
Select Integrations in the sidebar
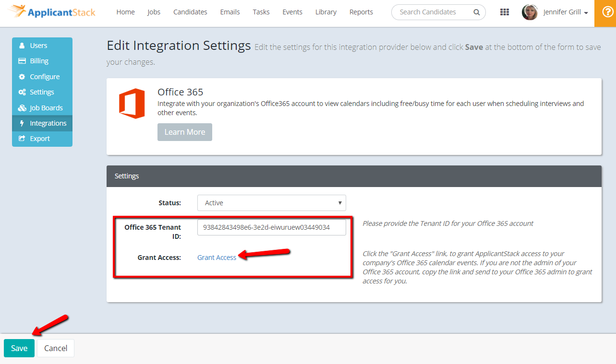[42, 123]
